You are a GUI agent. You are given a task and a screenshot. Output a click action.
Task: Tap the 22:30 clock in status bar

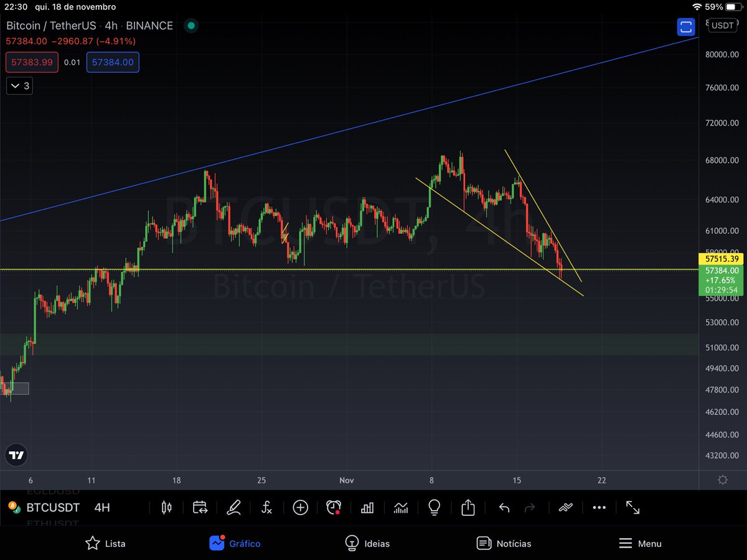(x=17, y=7)
